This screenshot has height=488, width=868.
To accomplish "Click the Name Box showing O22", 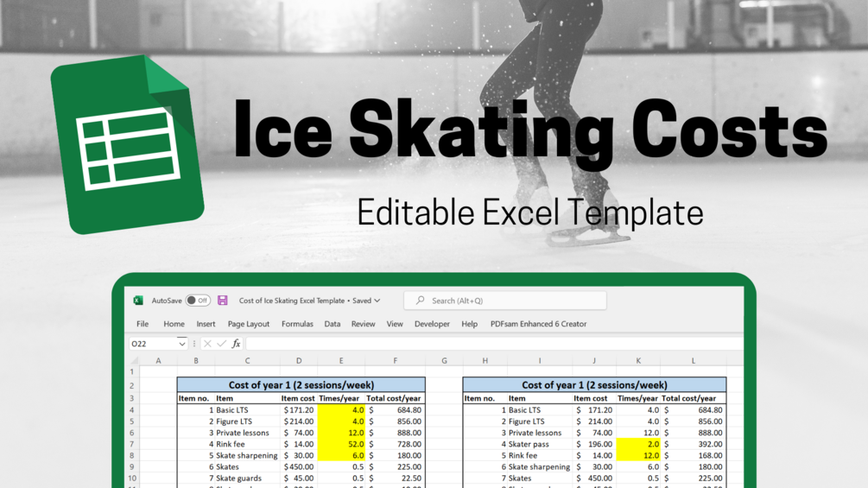I will pyautogui.click(x=153, y=344).
